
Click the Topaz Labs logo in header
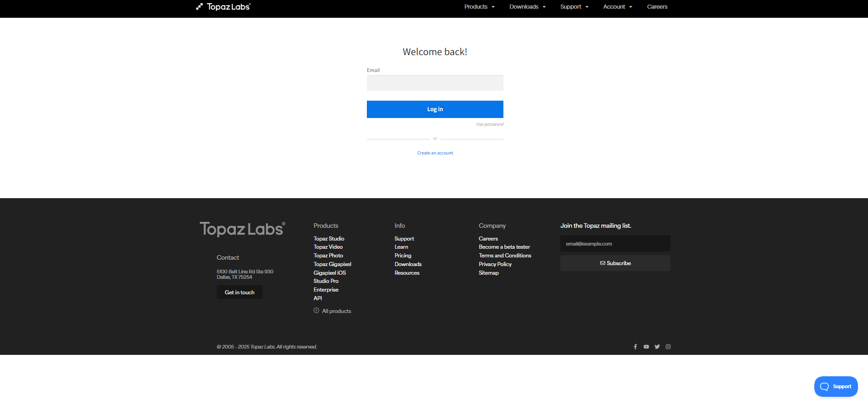pyautogui.click(x=223, y=7)
